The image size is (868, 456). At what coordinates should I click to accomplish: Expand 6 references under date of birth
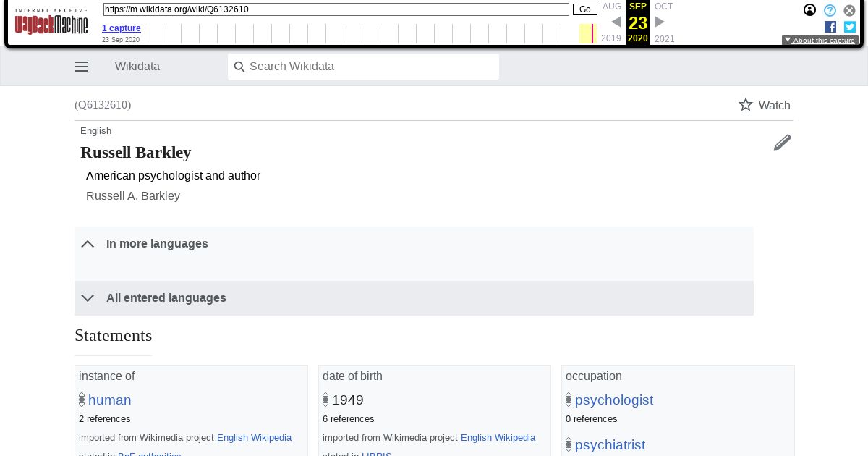click(349, 419)
